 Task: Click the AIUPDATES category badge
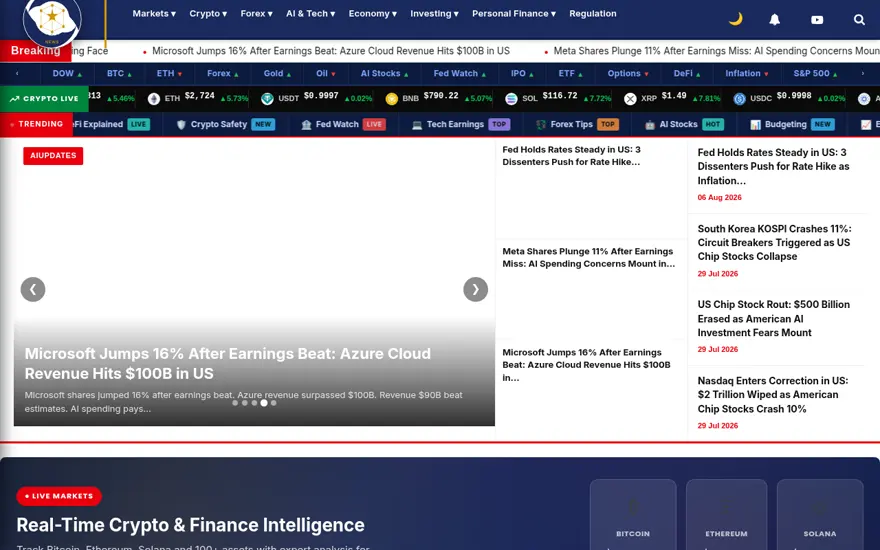pos(53,155)
